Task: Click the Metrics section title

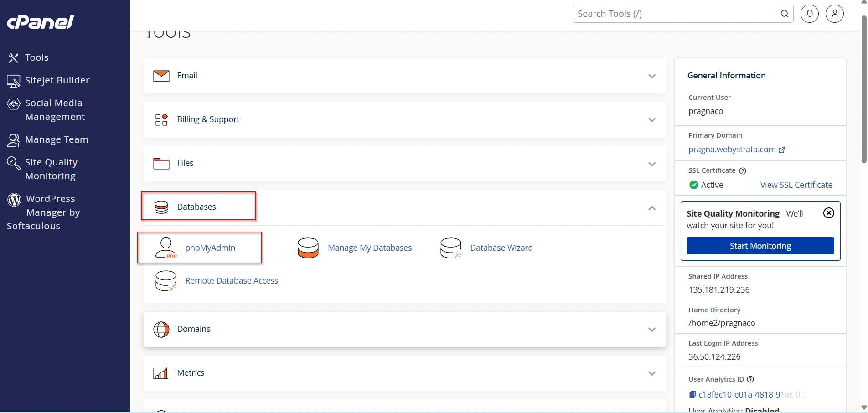Action: (191, 373)
